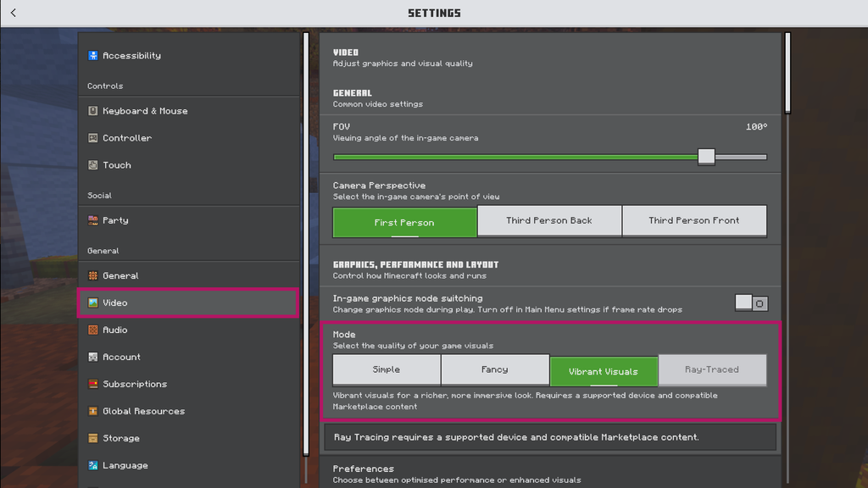Open the Accessibility settings tab

188,55
